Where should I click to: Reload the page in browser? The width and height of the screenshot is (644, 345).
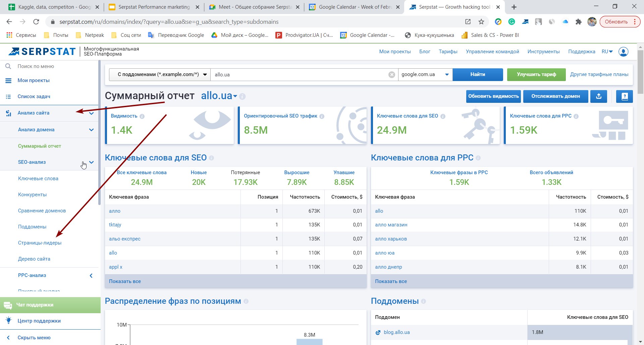click(x=36, y=22)
